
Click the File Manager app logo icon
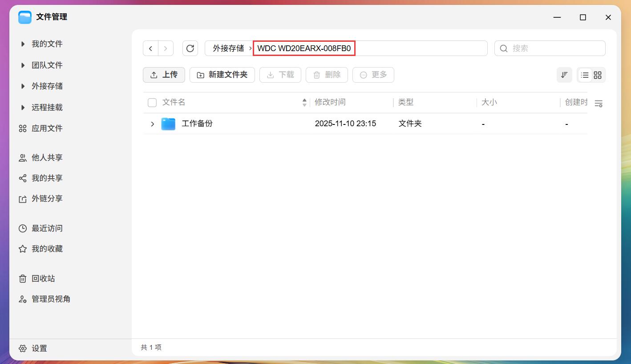tap(25, 17)
